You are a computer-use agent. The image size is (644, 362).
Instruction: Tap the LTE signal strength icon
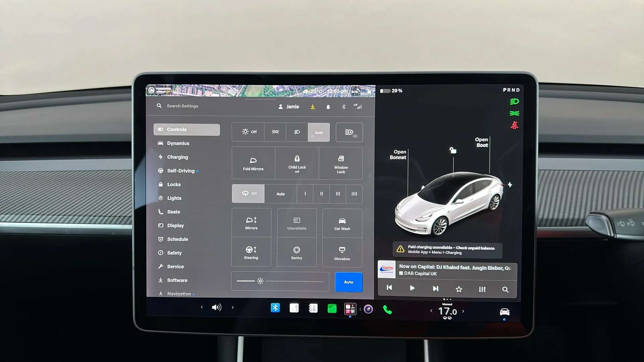pyautogui.click(x=358, y=106)
